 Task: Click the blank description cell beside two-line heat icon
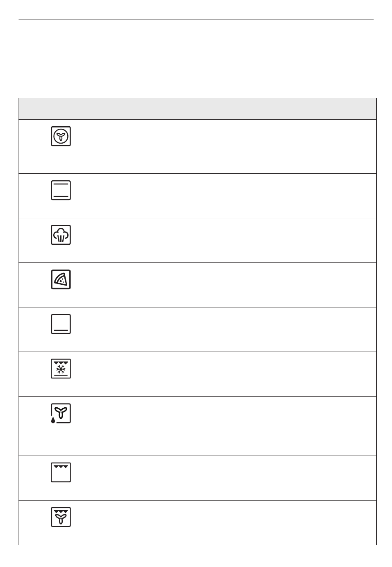240,196
